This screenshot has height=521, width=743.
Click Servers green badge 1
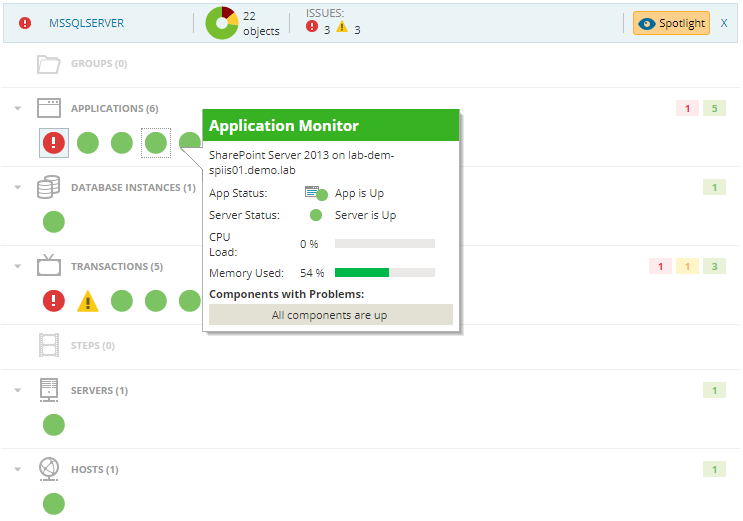point(714,391)
